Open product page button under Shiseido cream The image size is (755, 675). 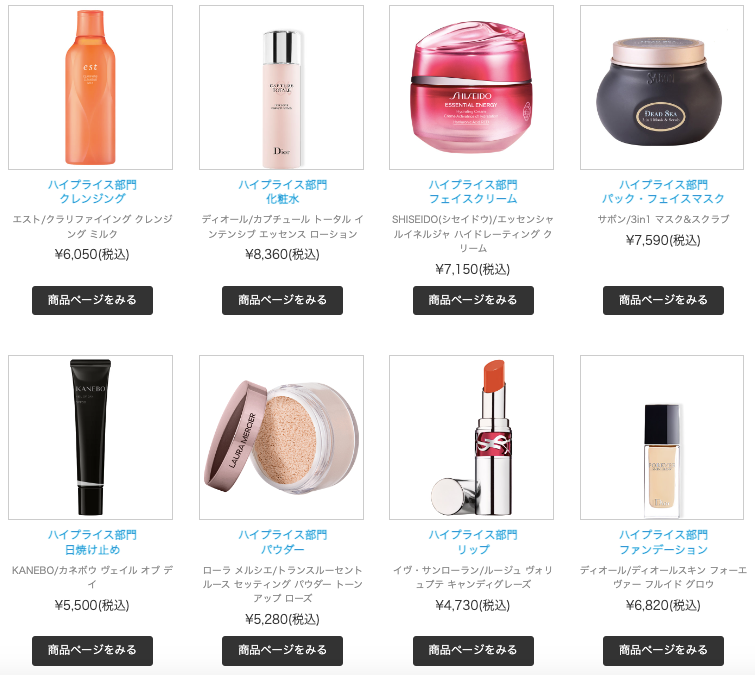473,300
